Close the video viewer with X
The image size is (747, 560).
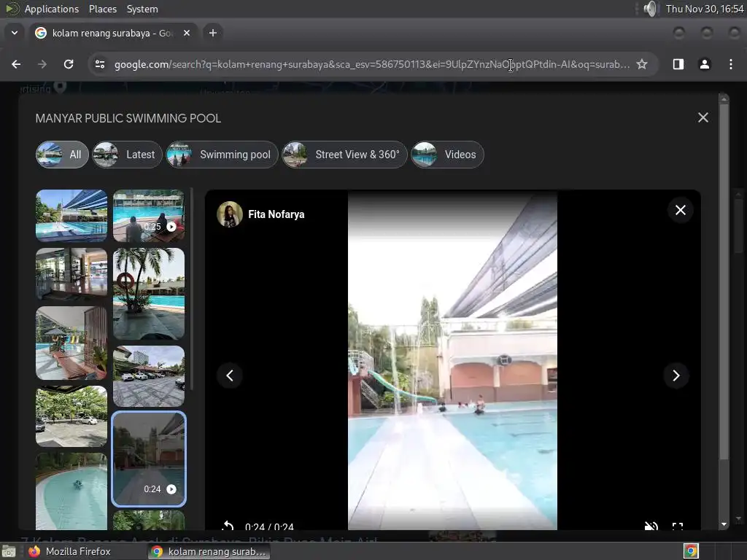[681, 210]
